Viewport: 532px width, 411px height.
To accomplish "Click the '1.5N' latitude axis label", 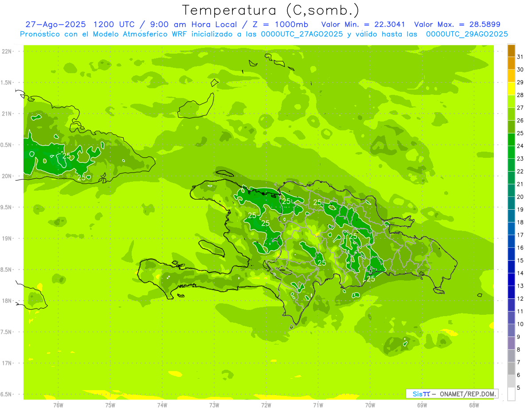I will tap(7, 82).
